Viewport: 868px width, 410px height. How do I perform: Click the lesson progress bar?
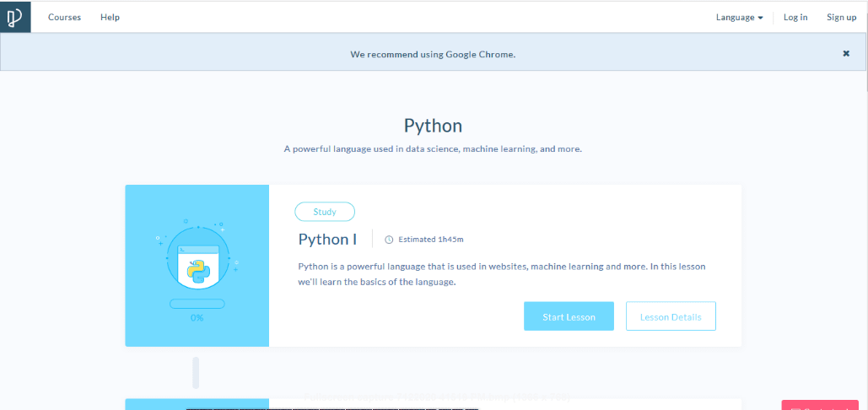tap(197, 304)
